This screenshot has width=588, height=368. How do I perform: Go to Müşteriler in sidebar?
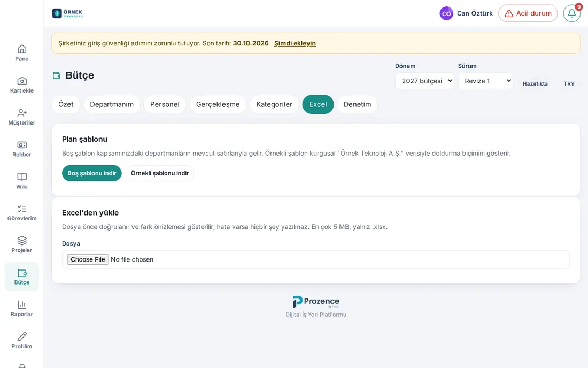22,117
